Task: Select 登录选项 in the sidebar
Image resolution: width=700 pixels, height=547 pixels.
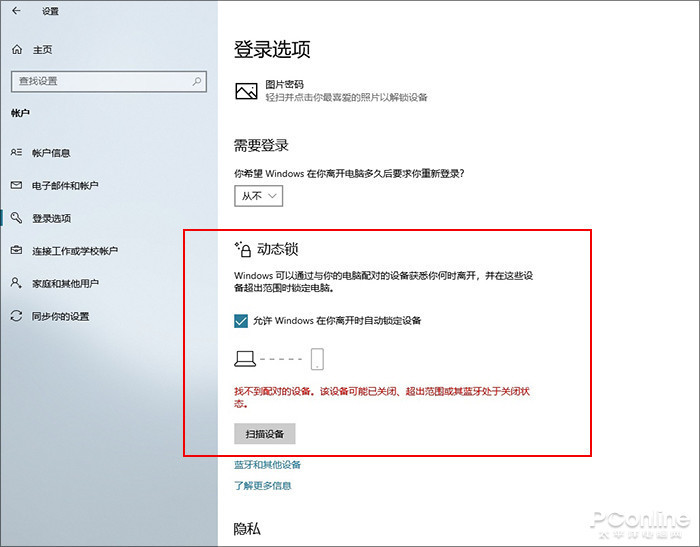Action: [x=51, y=218]
